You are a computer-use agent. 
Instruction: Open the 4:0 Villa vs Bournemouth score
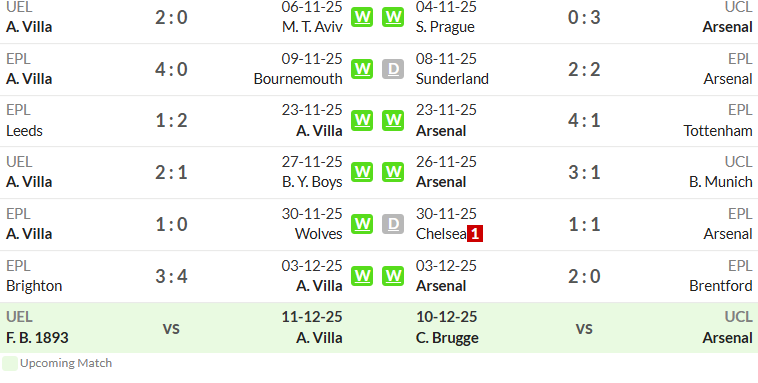171,69
